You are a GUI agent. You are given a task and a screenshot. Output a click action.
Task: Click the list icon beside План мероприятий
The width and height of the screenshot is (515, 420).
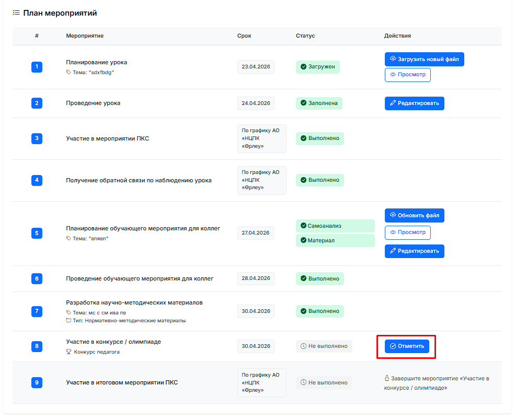pos(16,13)
